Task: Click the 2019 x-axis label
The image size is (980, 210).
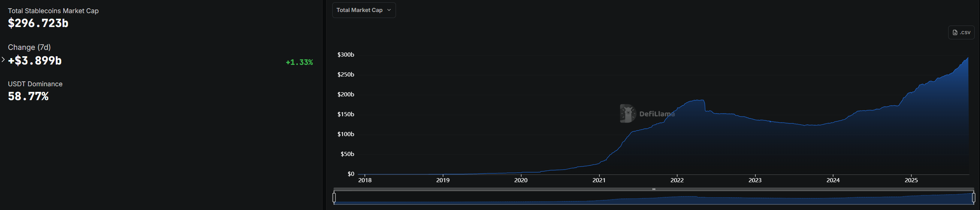Action: [443, 180]
